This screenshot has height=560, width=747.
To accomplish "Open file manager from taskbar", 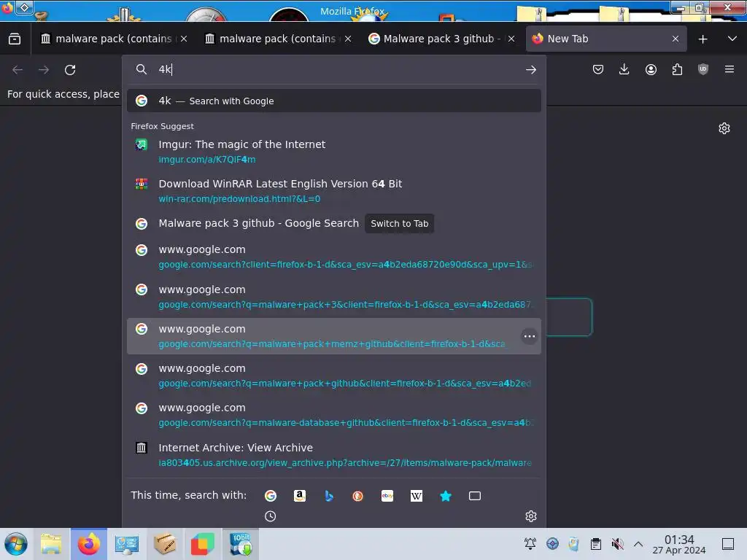I will 51,544.
